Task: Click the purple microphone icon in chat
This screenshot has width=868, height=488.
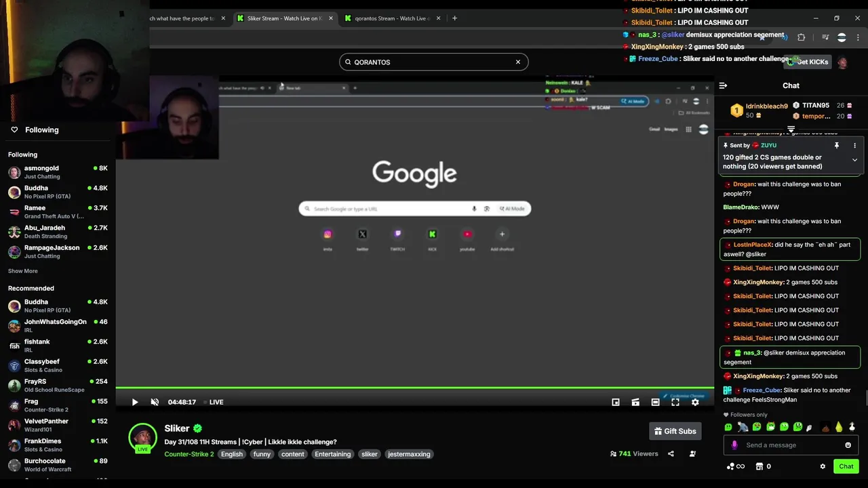Action: [x=734, y=445]
